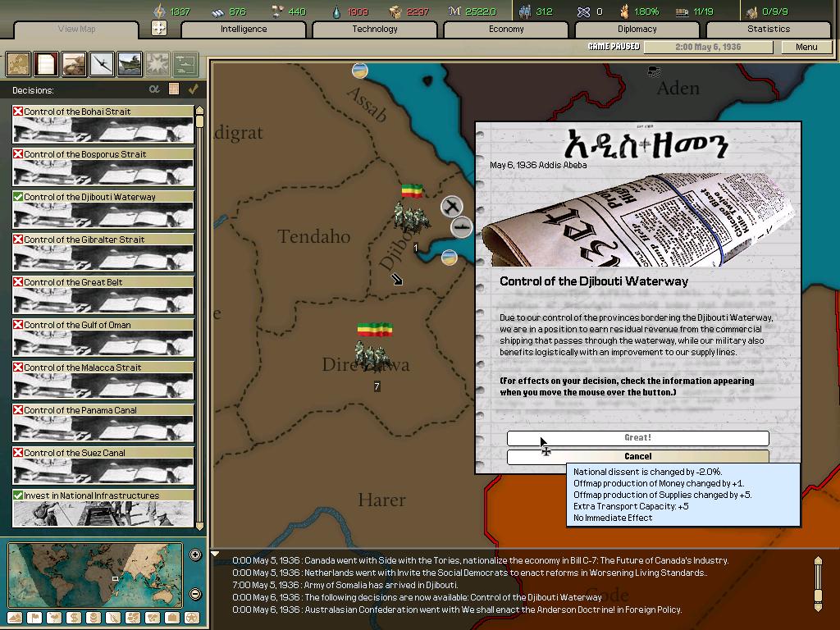Click the airbase plane icon near Djibouti

point(452,206)
